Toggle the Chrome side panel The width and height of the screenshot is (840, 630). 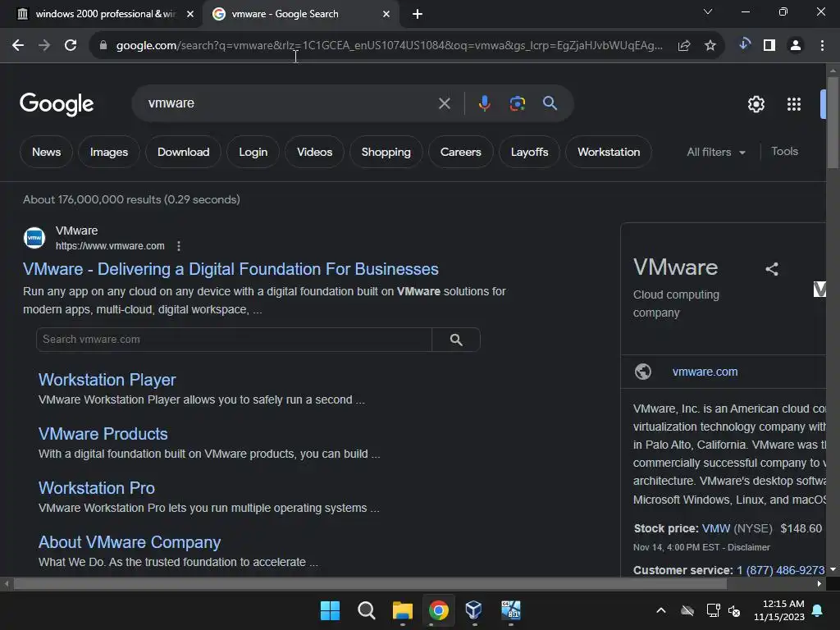tap(769, 46)
